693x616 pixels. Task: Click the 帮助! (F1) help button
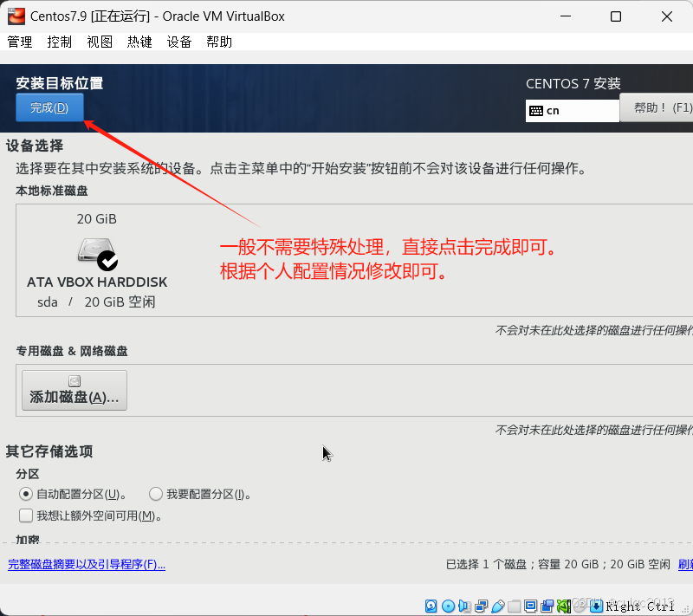pyautogui.click(x=657, y=107)
